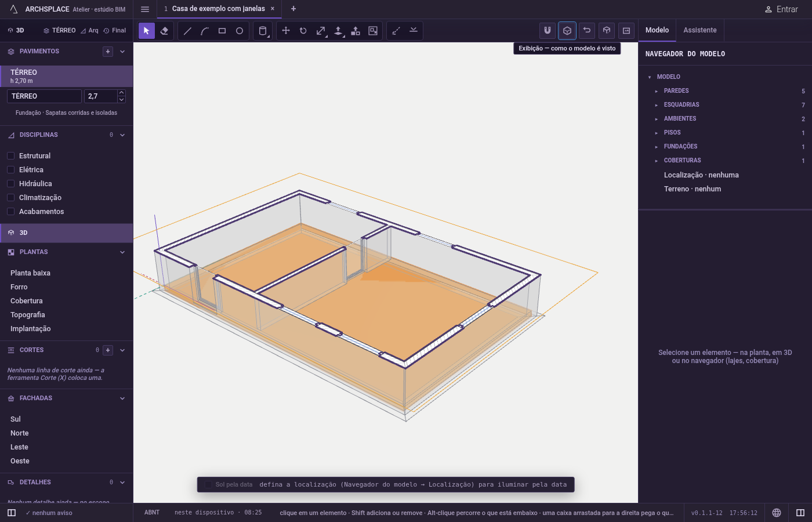Select the move tool with cross arrows
This screenshot has height=522, width=812.
[286, 31]
